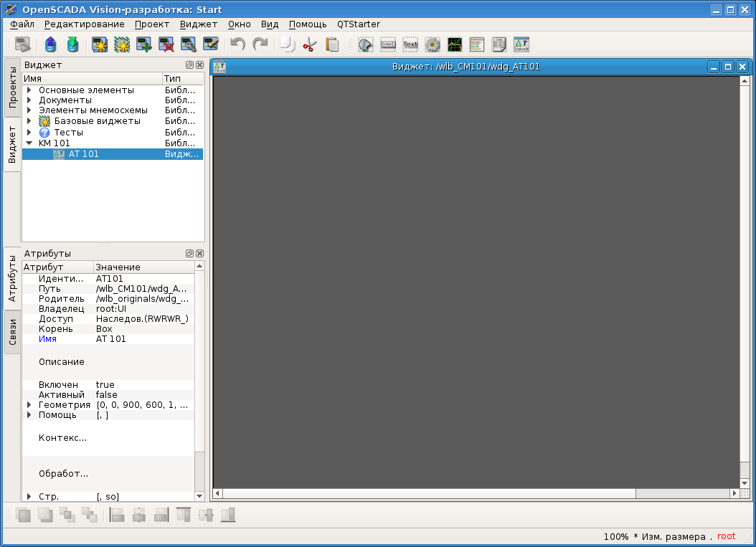Click the Run project toolbar icon

[23, 44]
